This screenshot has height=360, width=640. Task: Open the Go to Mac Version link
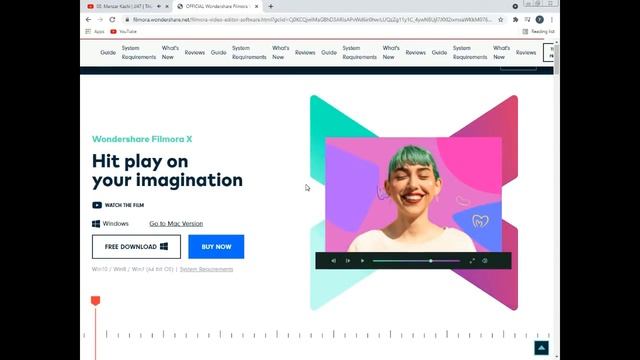point(176,224)
